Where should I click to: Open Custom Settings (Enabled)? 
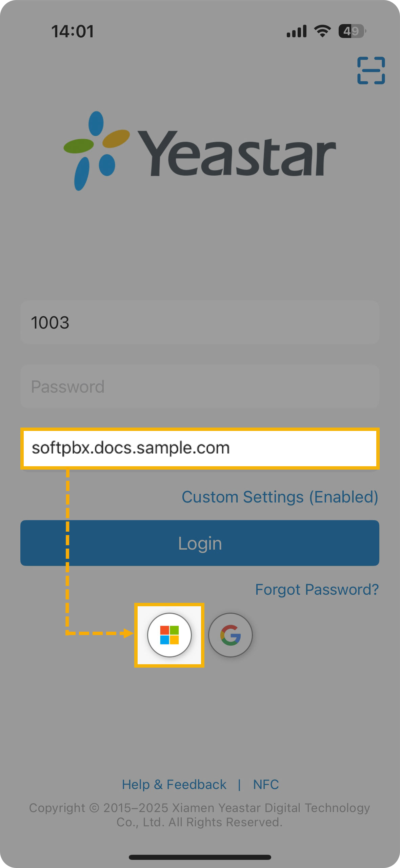280,497
